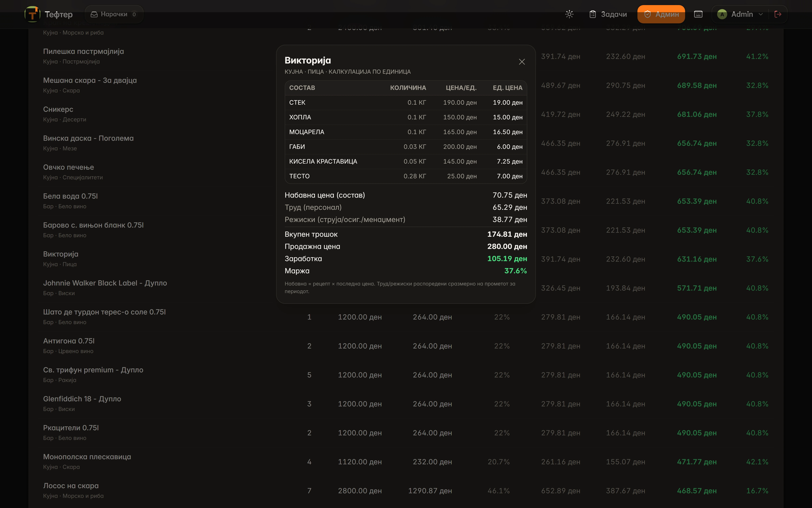Click the 1290.87 ден cost value

click(x=430, y=491)
